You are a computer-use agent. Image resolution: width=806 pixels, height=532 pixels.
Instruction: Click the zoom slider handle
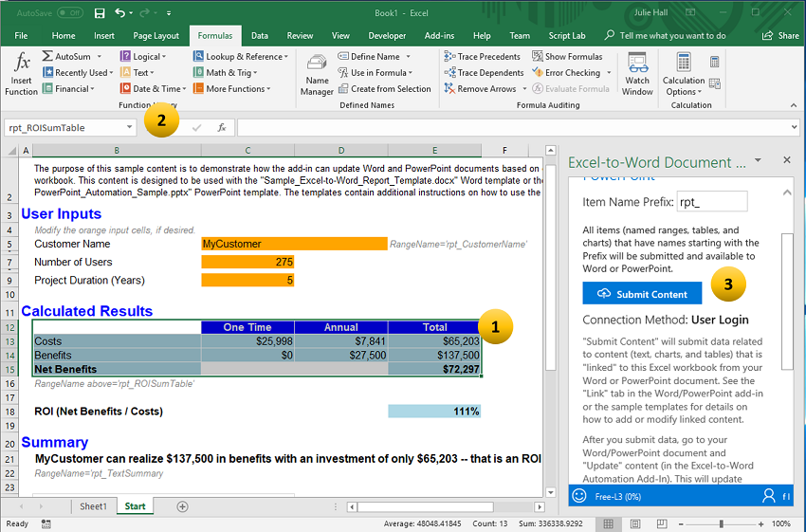pyautogui.click(x=722, y=523)
